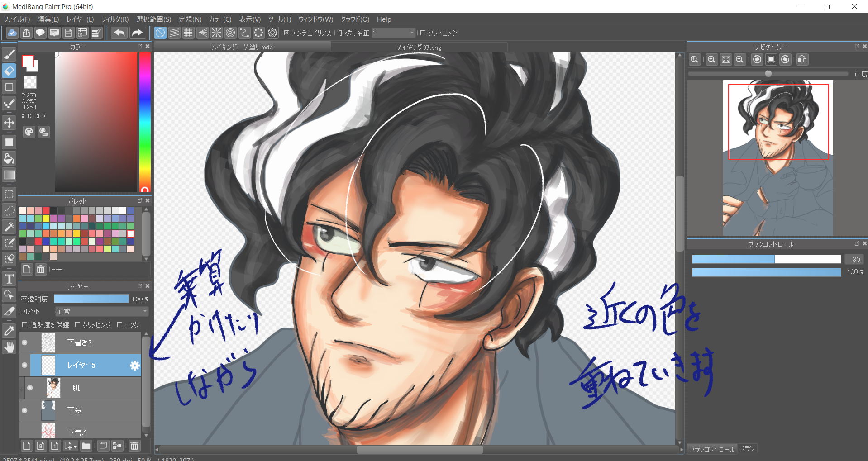Image resolution: width=868 pixels, height=461 pixels.
Task: Select the Hand pan tool
Action: [x=9, y=347]
